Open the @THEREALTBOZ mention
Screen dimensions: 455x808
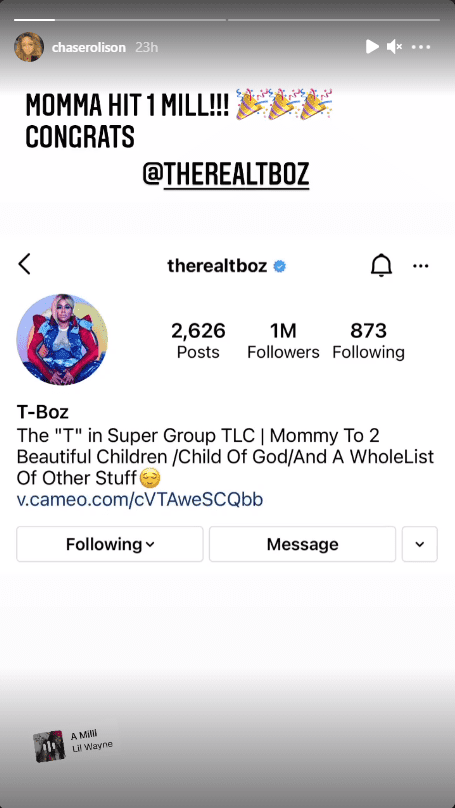[226, 175]
